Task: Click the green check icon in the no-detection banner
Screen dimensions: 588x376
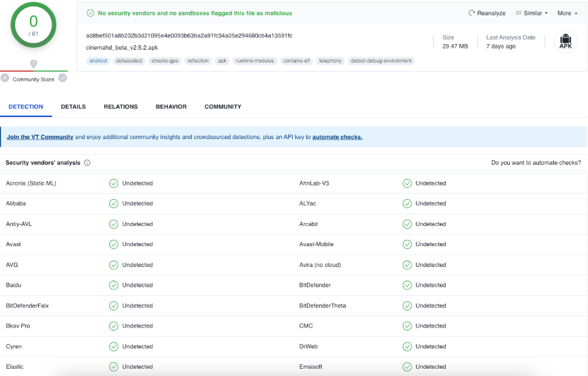Action: (91, 13)
